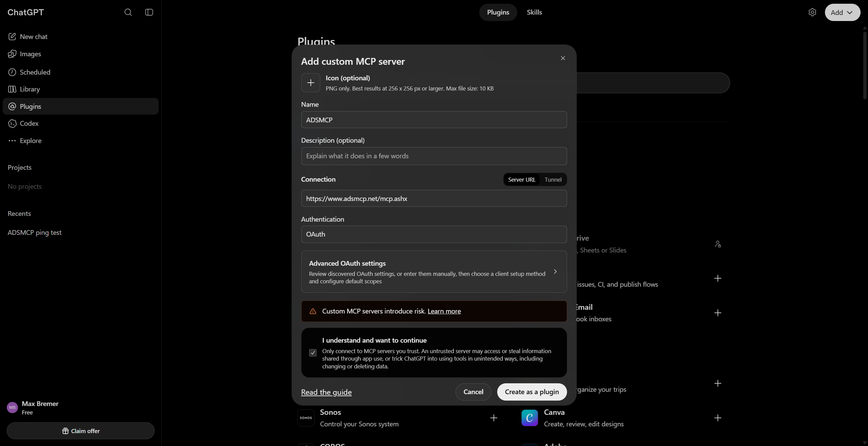
Task: Click the server URL input field
Action: tap(434, 198)
